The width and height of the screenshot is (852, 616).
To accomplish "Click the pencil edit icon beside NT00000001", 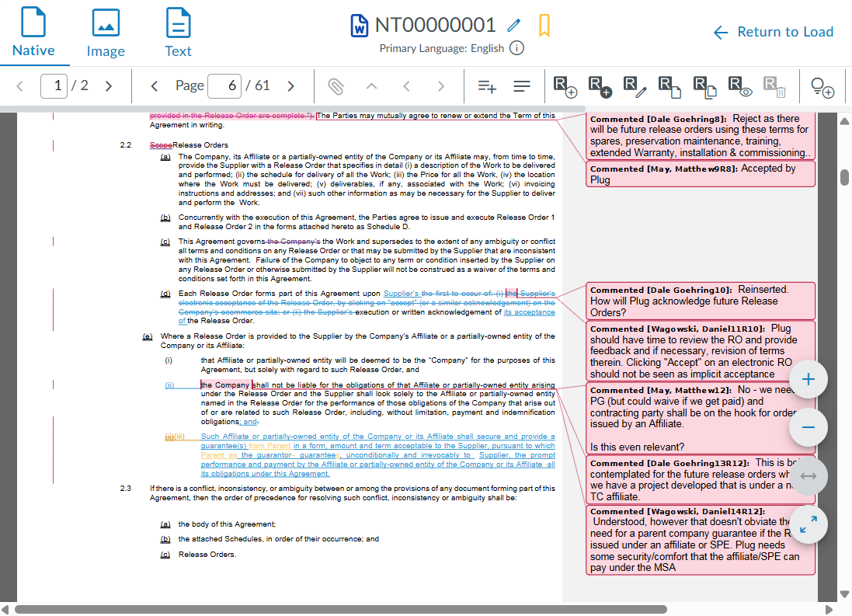I will tap(513, 25).
